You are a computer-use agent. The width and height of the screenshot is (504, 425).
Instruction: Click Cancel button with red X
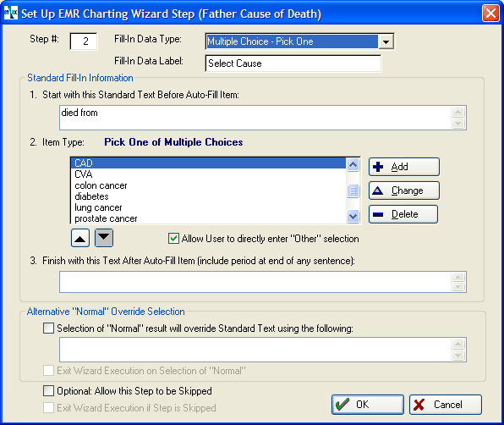point(446,405)
